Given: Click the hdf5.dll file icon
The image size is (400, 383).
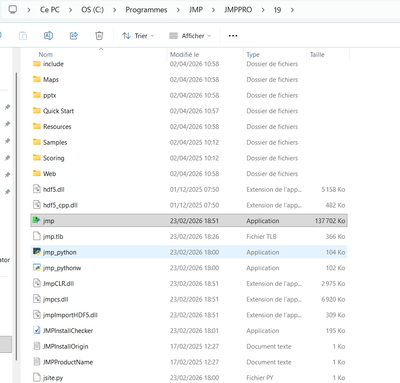Looking at the screenshot, I should tap(37, 189).
